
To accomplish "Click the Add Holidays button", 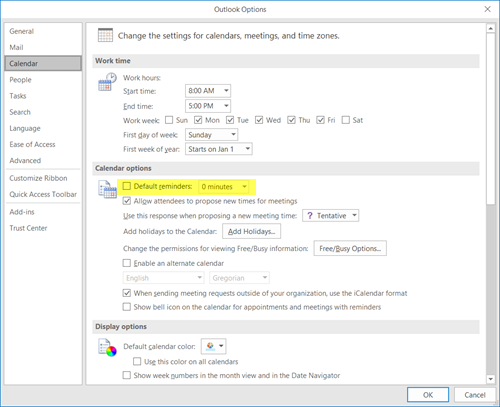I will click(252, 231).
